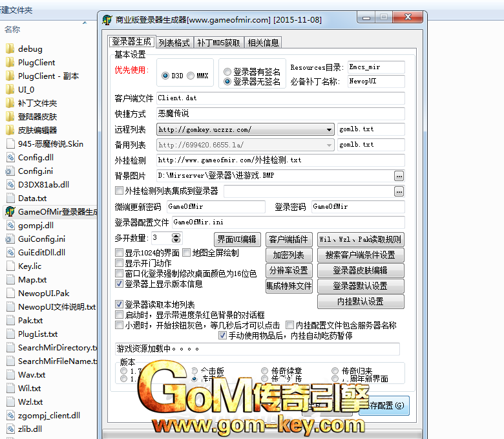Toggle 手动使用物品后内挂自动吃药暂停 checkbox
The height and width of the screenshot is (439, 504).
(x=222, y=335)
